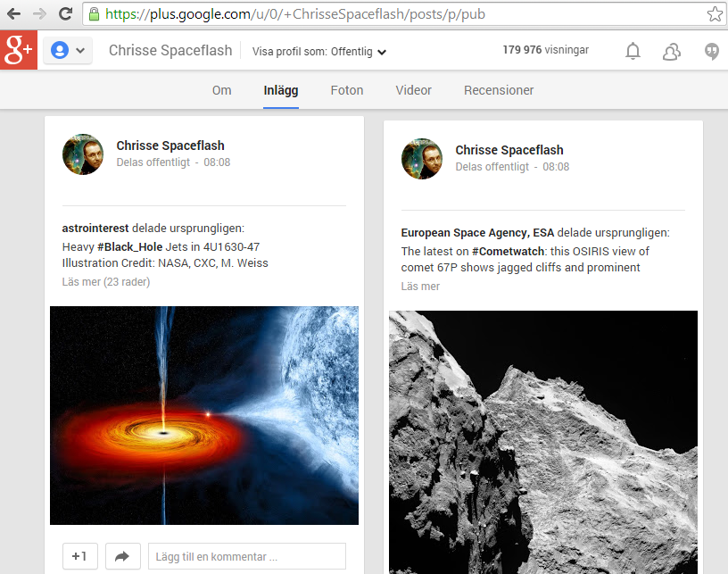The image size is (728, 574).
Task: Click 'Illustration Credit: NASA, CXC, M. Weiss' text
Action: pyautogui.click(x=165, y=262)
